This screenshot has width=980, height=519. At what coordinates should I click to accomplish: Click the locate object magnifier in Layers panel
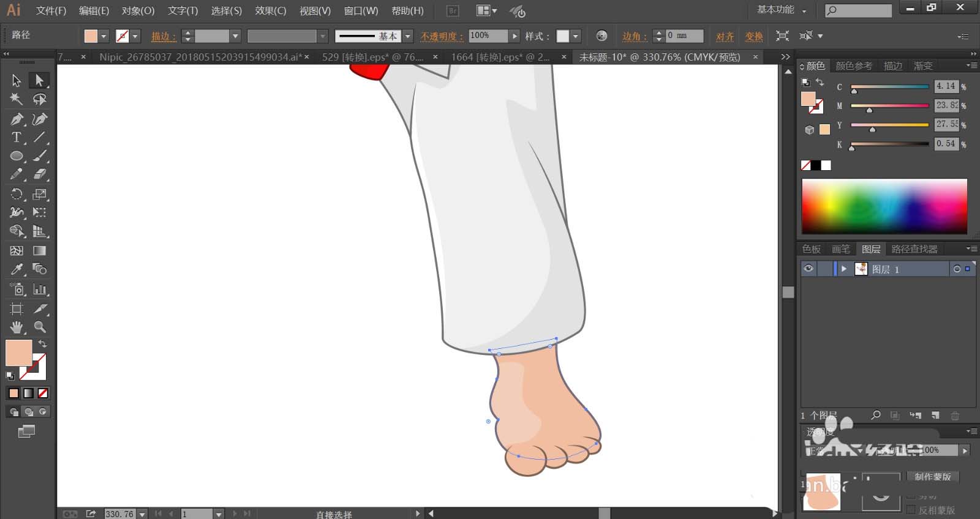coord(876,415)
